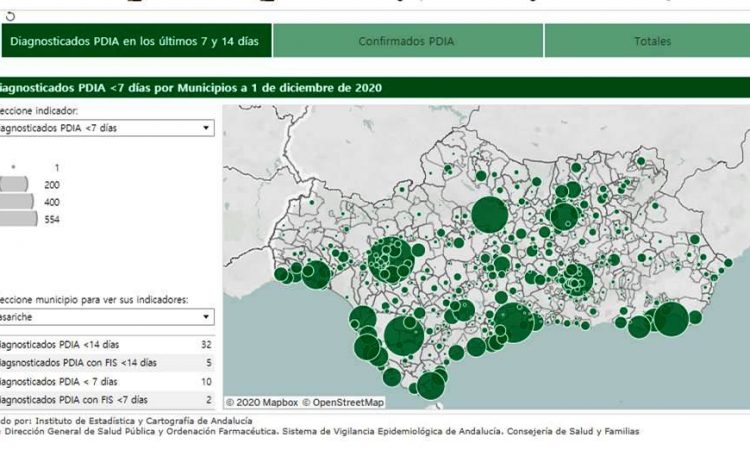Click the reload spinner icon at top left

(x=10, y=15)
